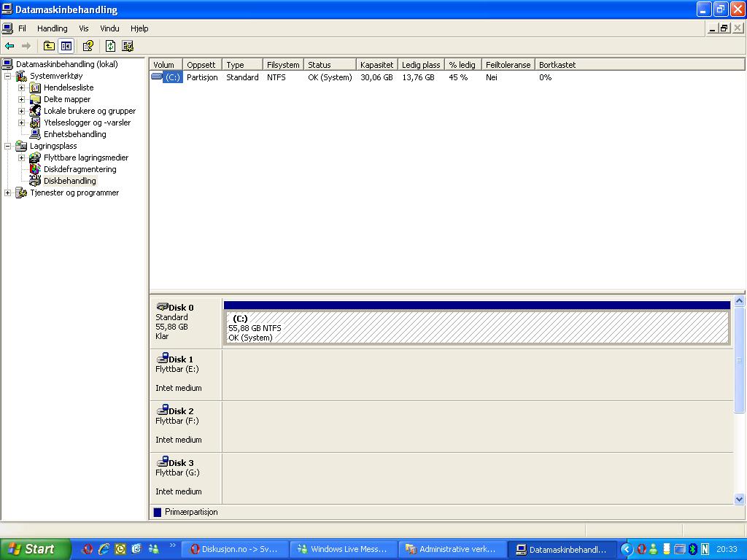Open the Start menu

[x=35, y=549]
